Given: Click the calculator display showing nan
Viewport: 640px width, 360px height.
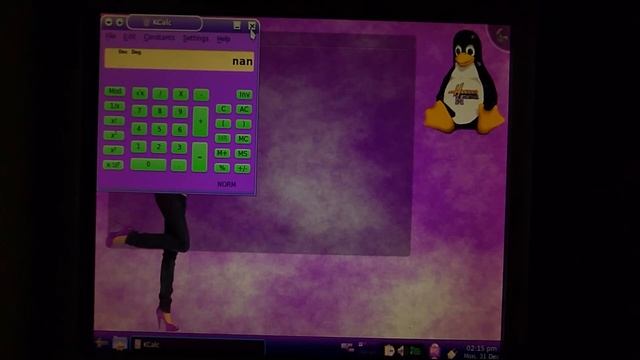Looking at the screenshot, I should (x=179, y=60).
